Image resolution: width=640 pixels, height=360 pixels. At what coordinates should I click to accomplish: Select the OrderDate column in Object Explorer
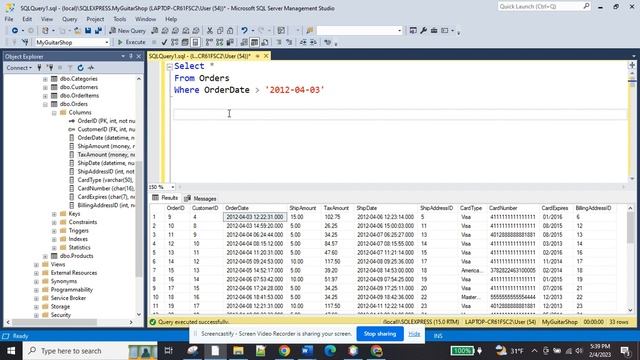point(106,138)
